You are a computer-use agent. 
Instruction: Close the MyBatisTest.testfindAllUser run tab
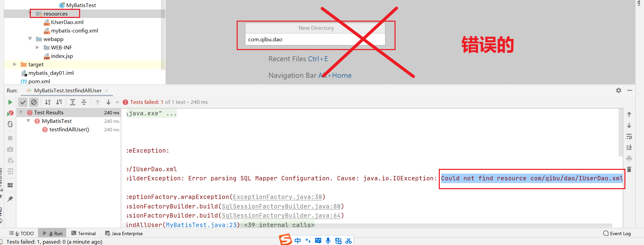pyautogui.click(x=106, y=90)
